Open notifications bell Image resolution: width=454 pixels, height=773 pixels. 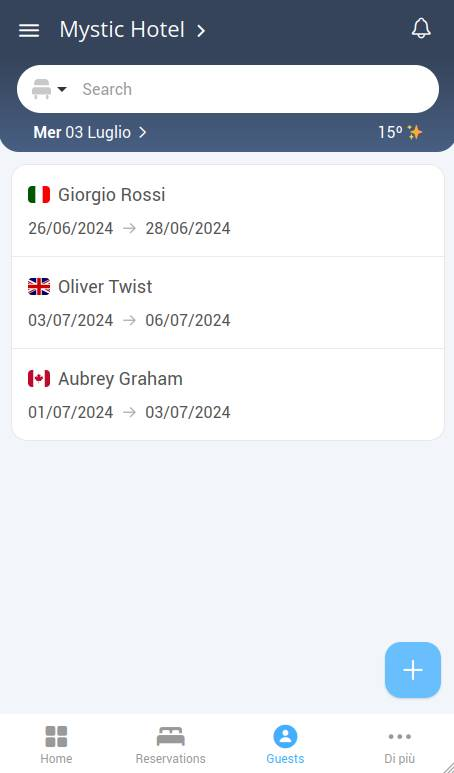(x=421, y=29)
